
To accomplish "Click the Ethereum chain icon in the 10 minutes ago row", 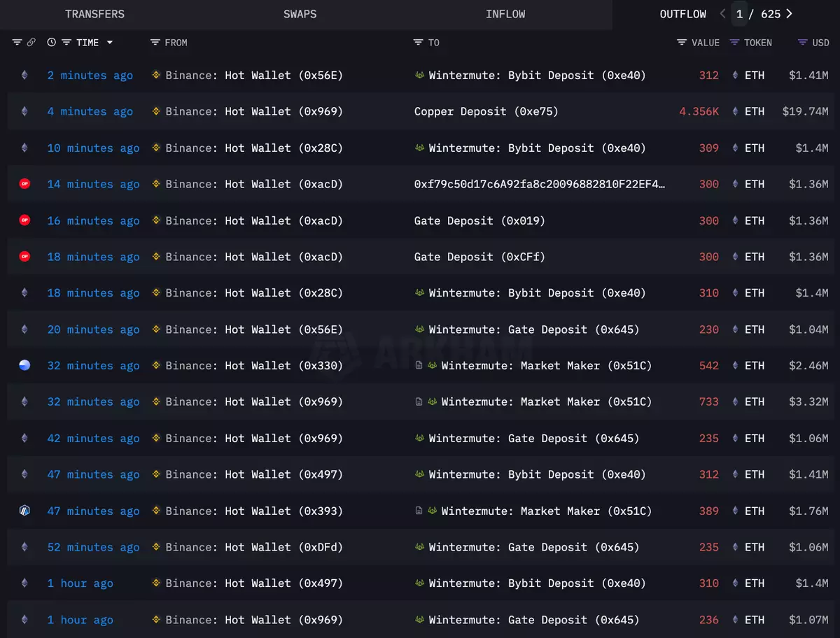I will coord(24,148).
